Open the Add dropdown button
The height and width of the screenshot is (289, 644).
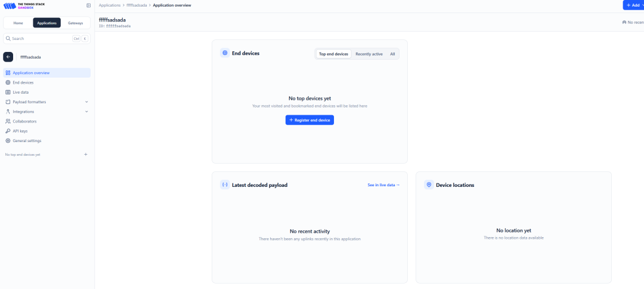pyautogui.click(x=633, y=5)
